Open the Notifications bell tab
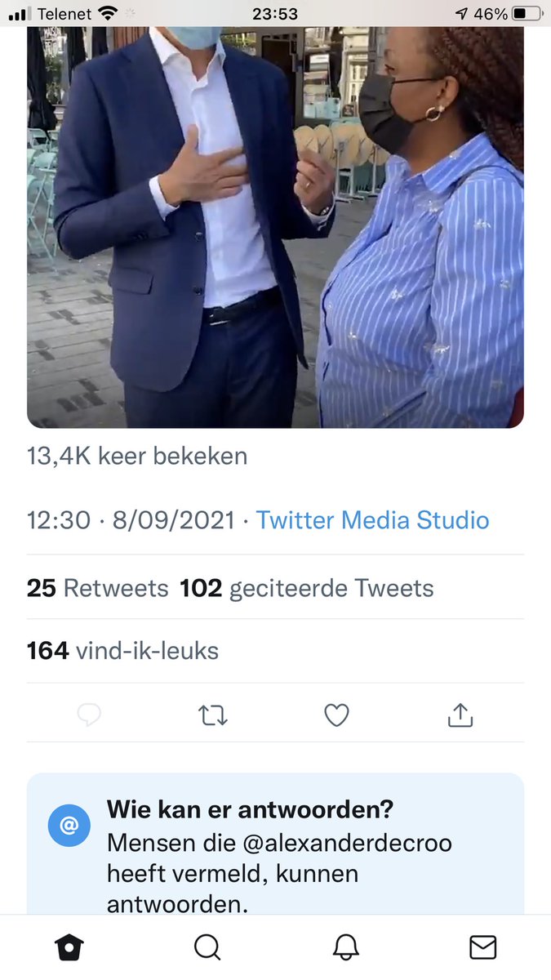The height and width of the screenshot is (980, 551). click(346, 947)
